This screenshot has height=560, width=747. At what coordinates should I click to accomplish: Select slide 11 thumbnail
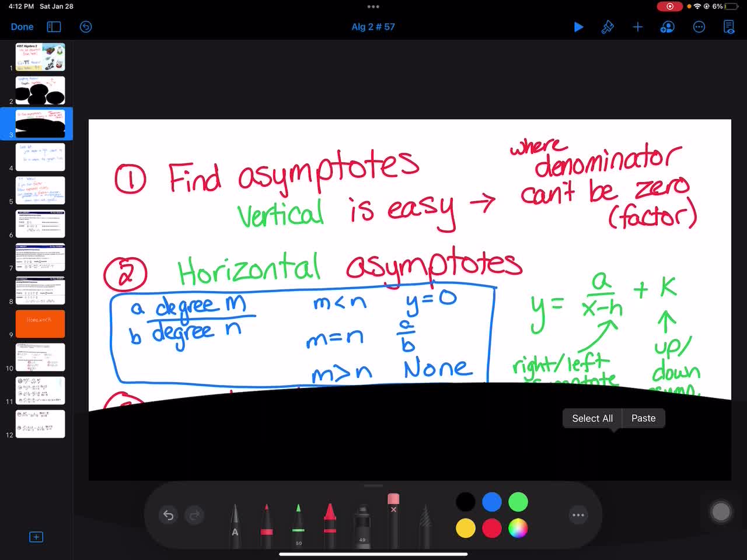(x=40, y=390)
